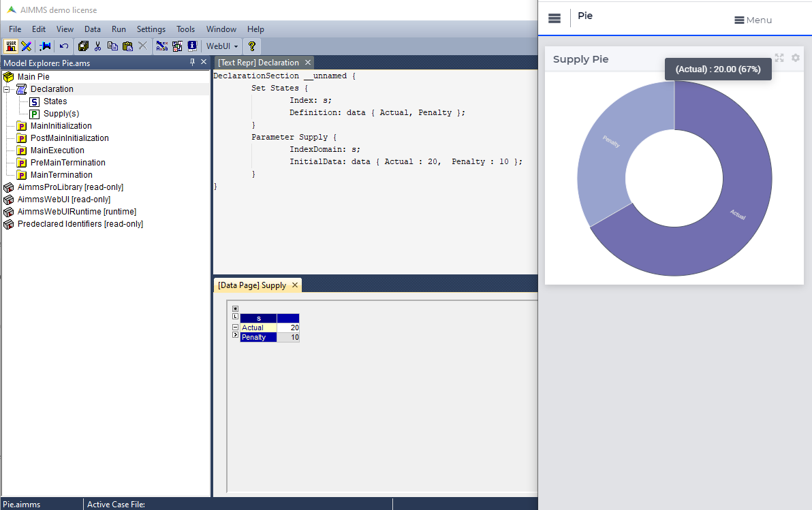Maximize the Supply Pie widget

779,58
